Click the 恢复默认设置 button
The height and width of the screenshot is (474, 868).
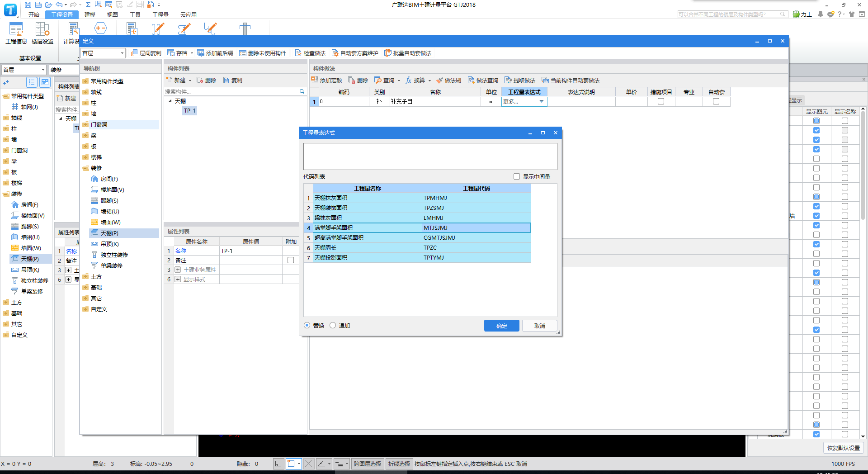pyautogui.click(x=843, y=448)
